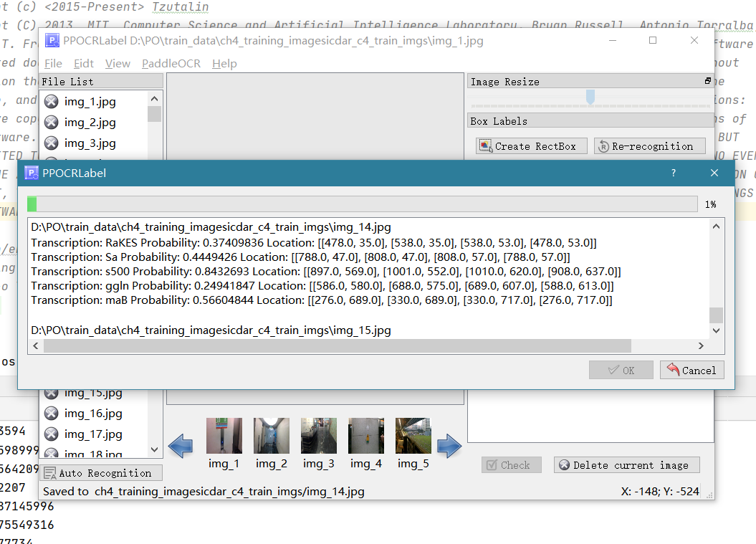This screenshot has width=756, height=544.
Task: Cancel the auto recognition progress
Action: 692,370
